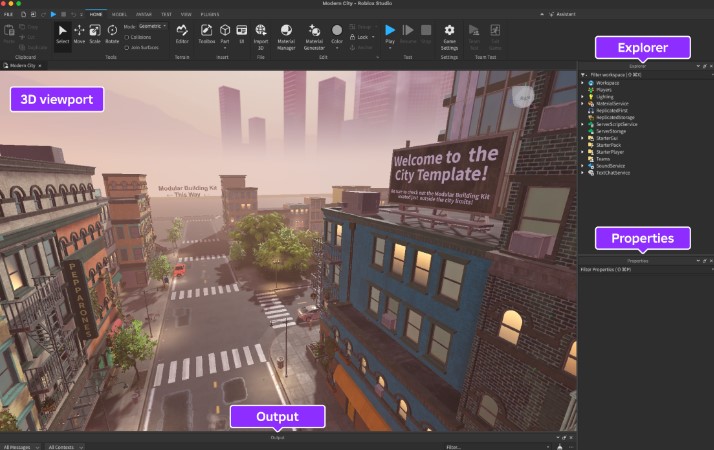Viewport: 714px width, 450px height.
Task: Switch to the AVATAR ribbon tab
Action: click(144, 14)
